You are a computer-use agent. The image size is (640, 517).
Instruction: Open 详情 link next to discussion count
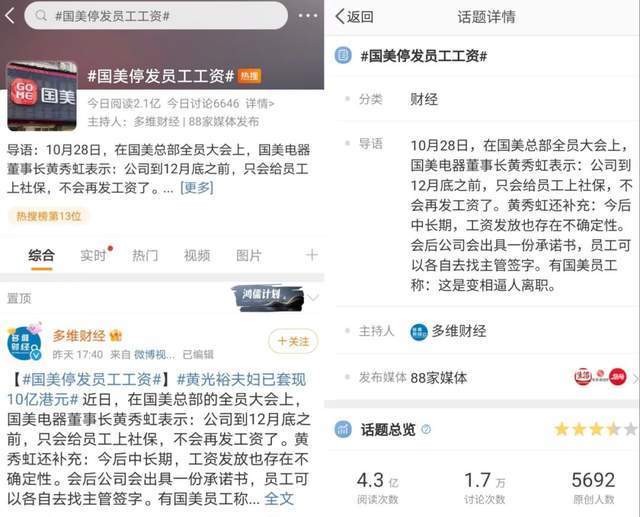(260, 104)
